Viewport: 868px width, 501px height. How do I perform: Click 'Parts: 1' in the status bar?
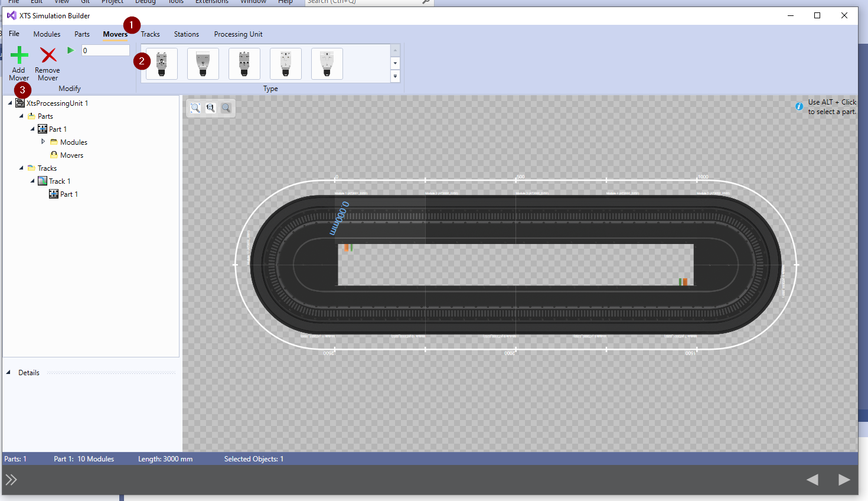15,459
